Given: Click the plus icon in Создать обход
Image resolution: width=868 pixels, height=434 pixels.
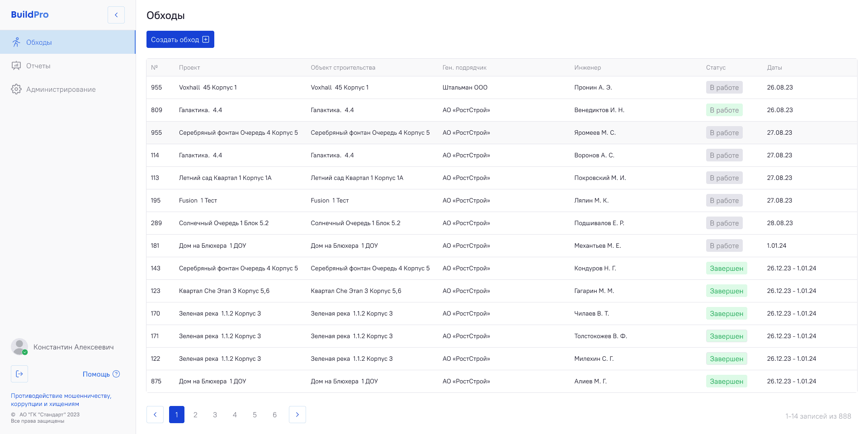Looking at the screenshot, I should 206,39.
